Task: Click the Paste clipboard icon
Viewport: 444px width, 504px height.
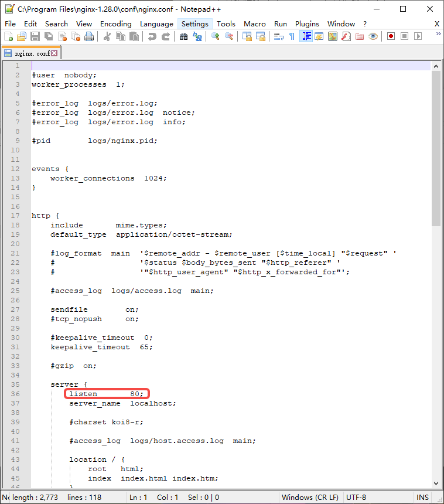Action: (x=134, y=36)
